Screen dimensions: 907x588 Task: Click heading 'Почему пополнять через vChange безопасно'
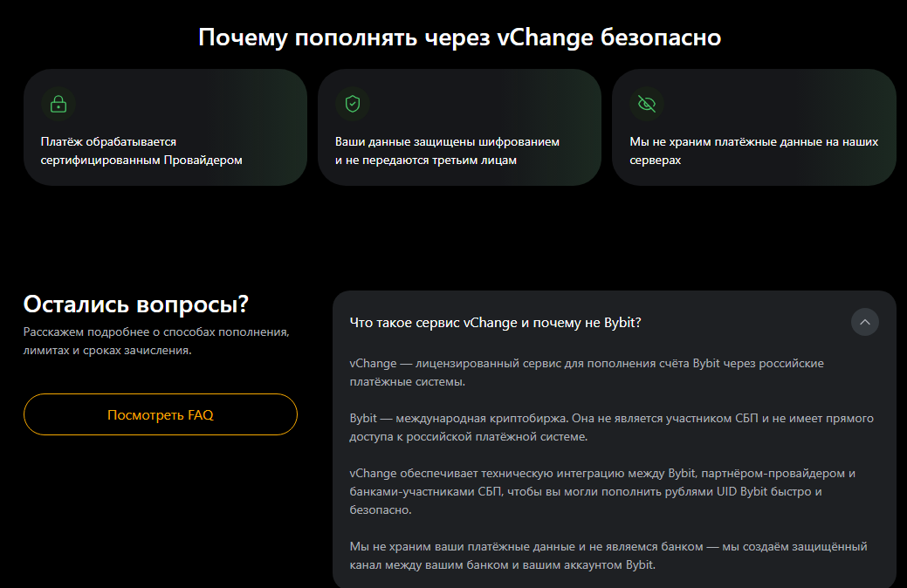[459, 37]
